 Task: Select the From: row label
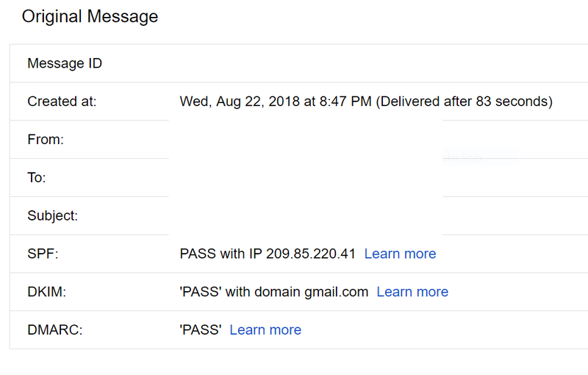pos(46,140)
